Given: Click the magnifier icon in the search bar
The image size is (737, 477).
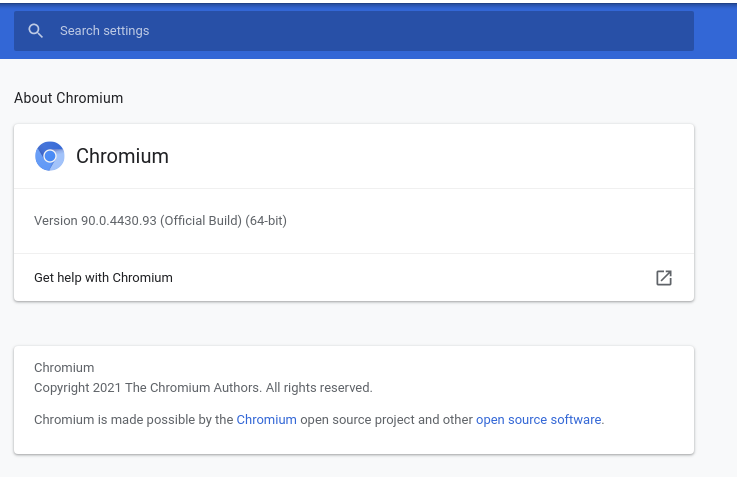Looking at the screenshot, I should 35,31.
